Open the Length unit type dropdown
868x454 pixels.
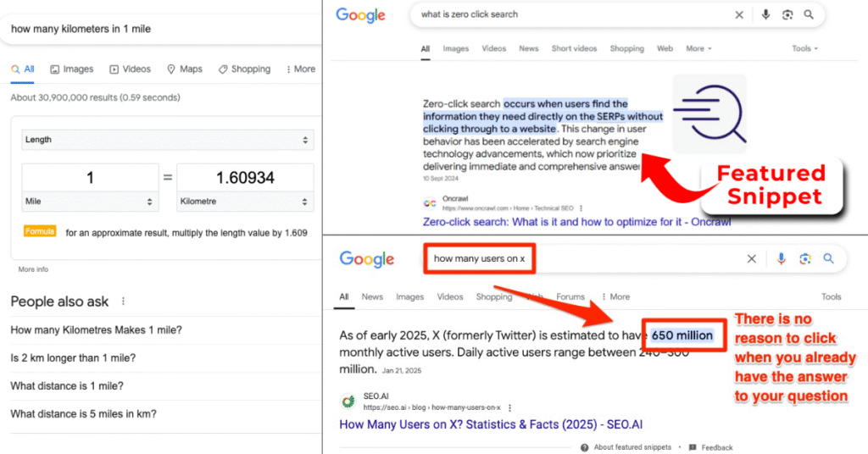coord(168,140)
